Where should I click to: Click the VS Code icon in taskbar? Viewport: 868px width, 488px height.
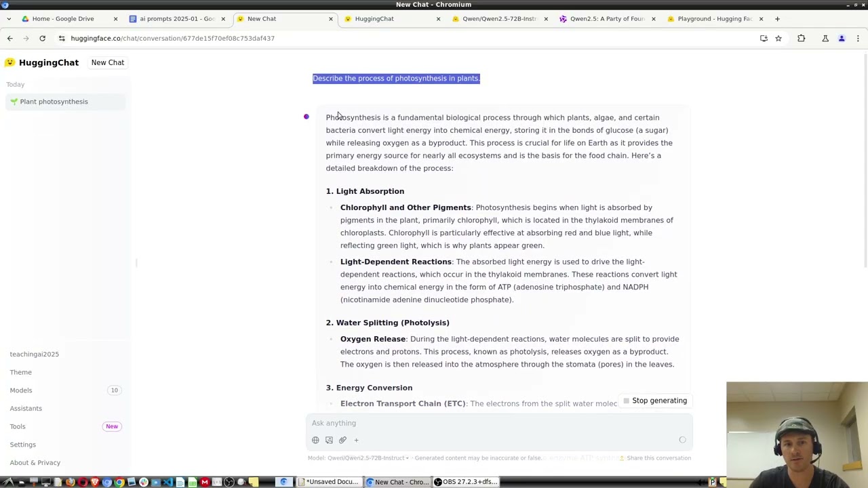click(167, 482)
